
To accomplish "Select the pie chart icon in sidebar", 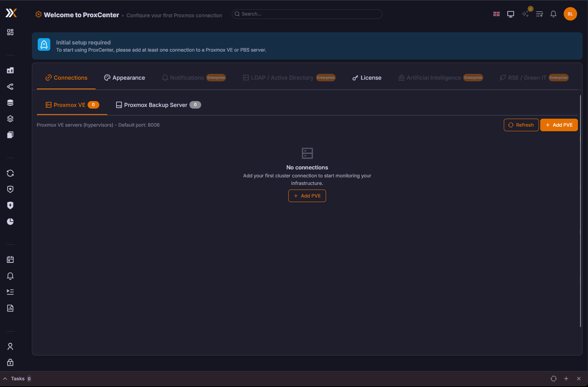I will [10, 221].
